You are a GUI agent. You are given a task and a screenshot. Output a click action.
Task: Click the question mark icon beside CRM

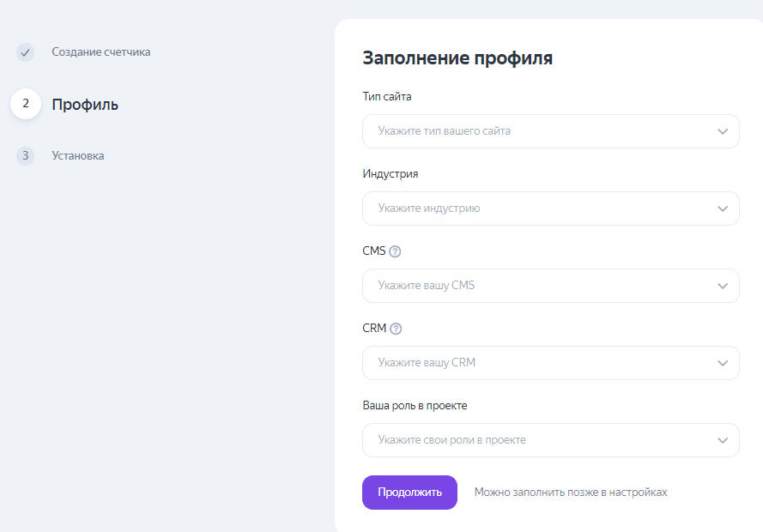click(x=396, y=329)
